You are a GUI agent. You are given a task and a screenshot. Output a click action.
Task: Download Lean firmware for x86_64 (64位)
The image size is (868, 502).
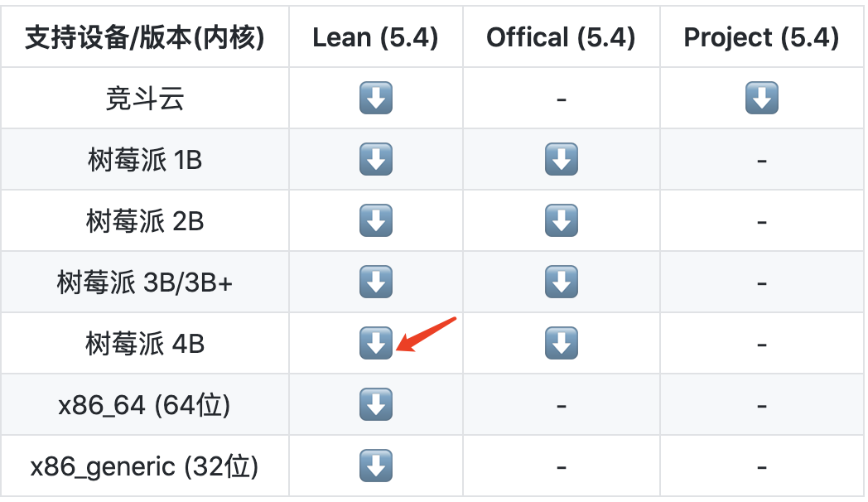click(375, 405)
